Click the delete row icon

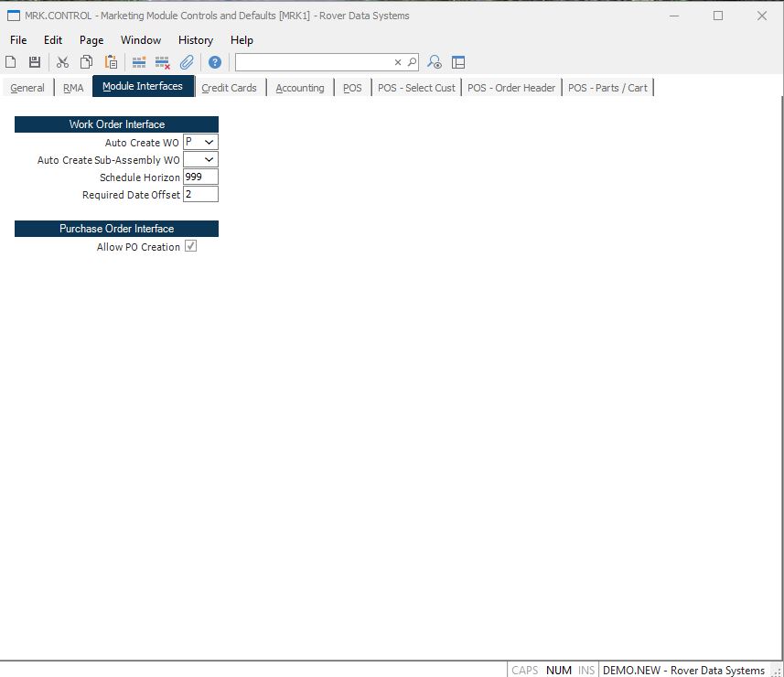[x=163, y=62]
